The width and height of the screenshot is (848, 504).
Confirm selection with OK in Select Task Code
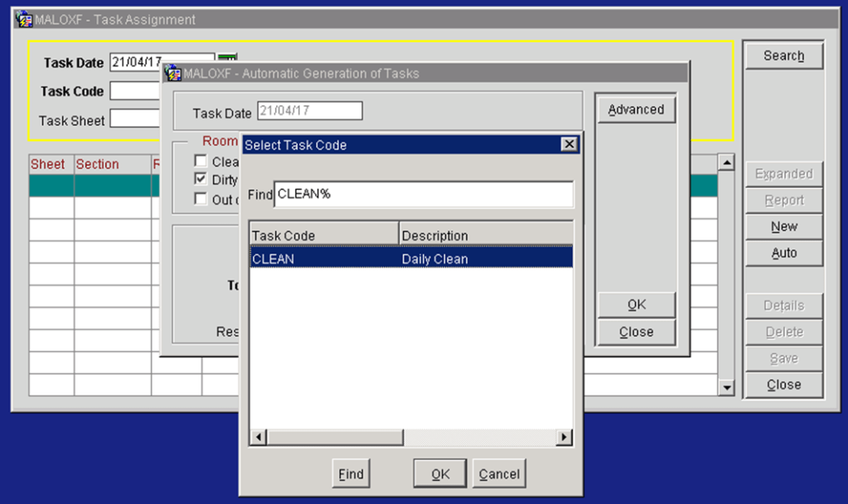[440, 474]
